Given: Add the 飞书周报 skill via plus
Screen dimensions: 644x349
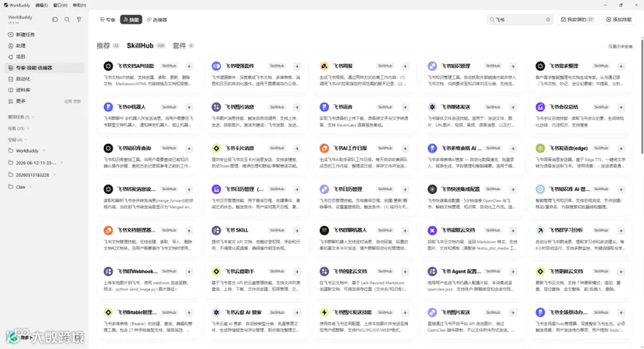Looking at the screenshot, I should [405, 66].
